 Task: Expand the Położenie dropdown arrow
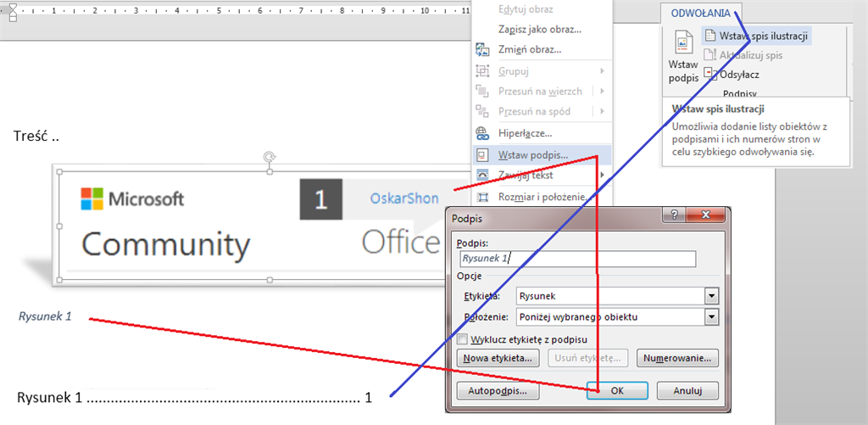pyautogui.click(x=711, y=317)
